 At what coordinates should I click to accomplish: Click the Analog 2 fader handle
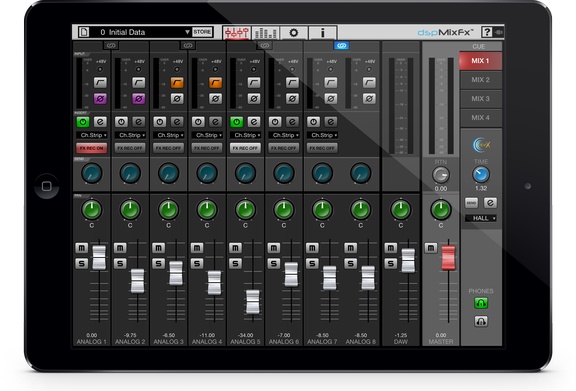click(x=138, y=281)
